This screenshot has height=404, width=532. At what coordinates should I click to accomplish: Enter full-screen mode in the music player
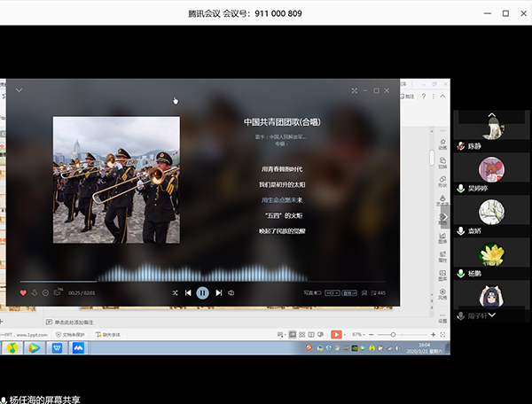tap(355, 90)
